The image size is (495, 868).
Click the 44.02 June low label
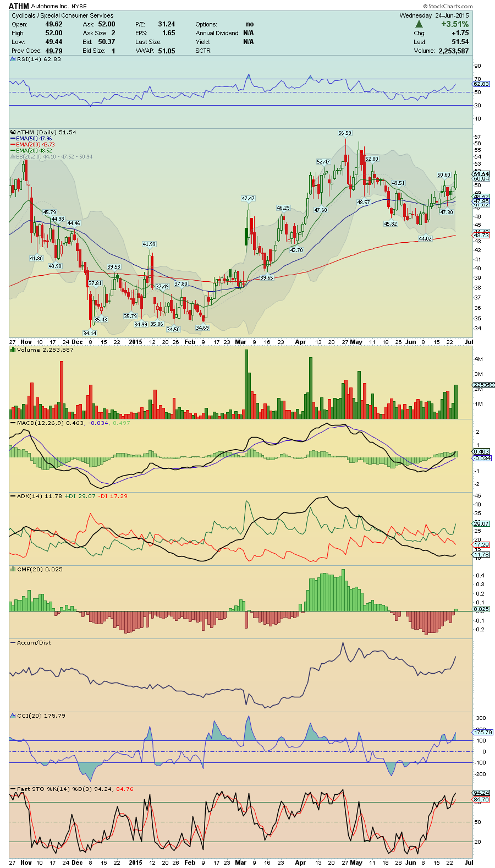click(425, 239)
